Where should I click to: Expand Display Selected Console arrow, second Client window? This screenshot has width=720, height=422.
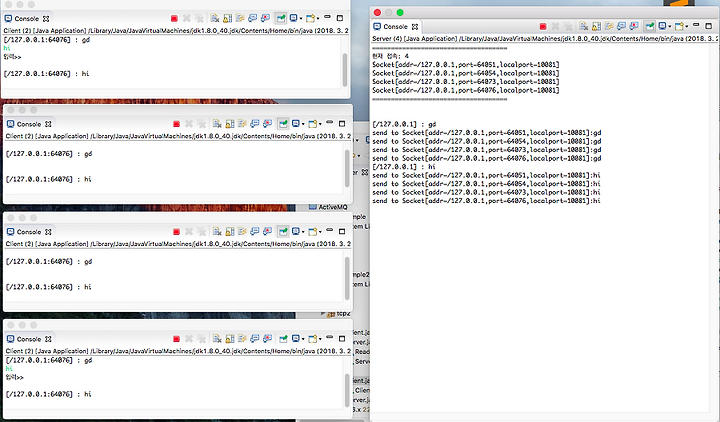pyautogui.click(x=303, y=124)
